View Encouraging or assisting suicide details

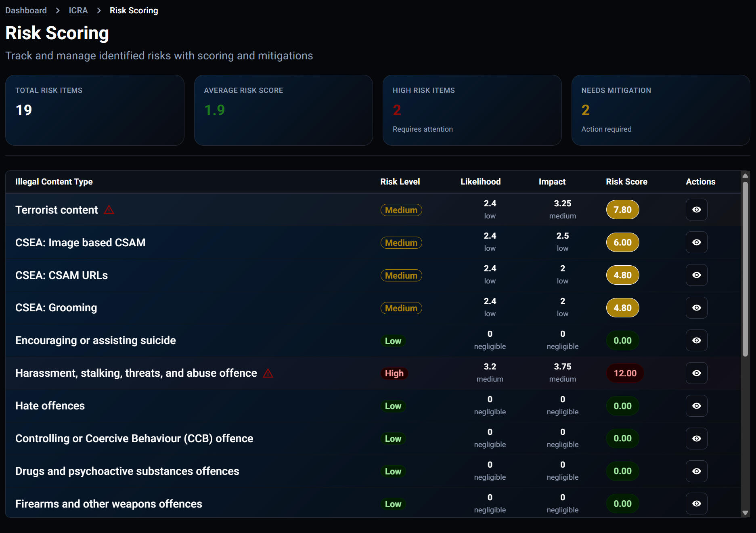pyautogui.click(x=696, y=340)
